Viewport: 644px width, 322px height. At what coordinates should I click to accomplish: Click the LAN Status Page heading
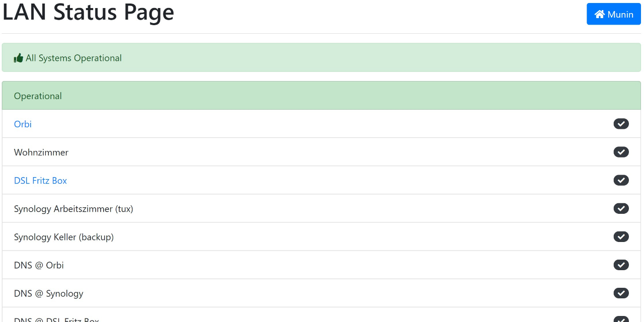[89, 13]
